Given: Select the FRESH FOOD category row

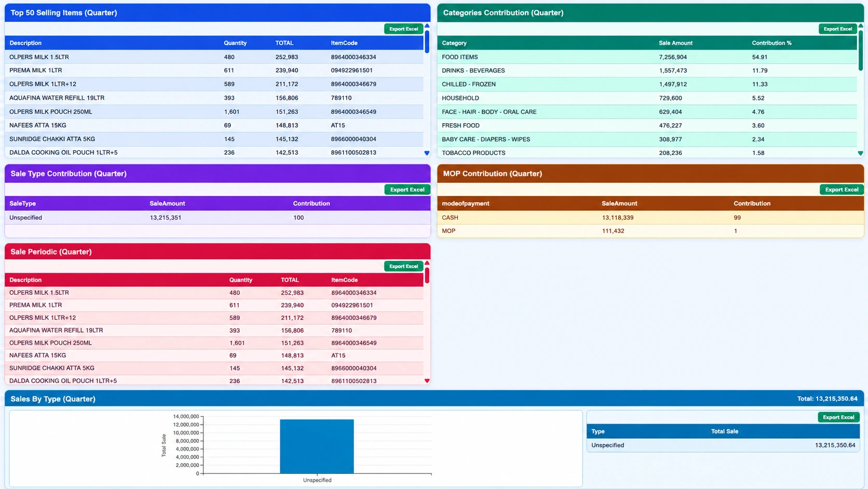Looking at the screenshot, I should coord(647,125).
